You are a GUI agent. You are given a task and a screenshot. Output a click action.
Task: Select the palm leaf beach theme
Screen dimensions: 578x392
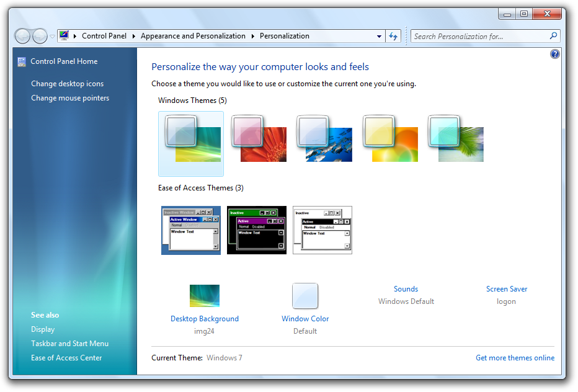(456, 139)
